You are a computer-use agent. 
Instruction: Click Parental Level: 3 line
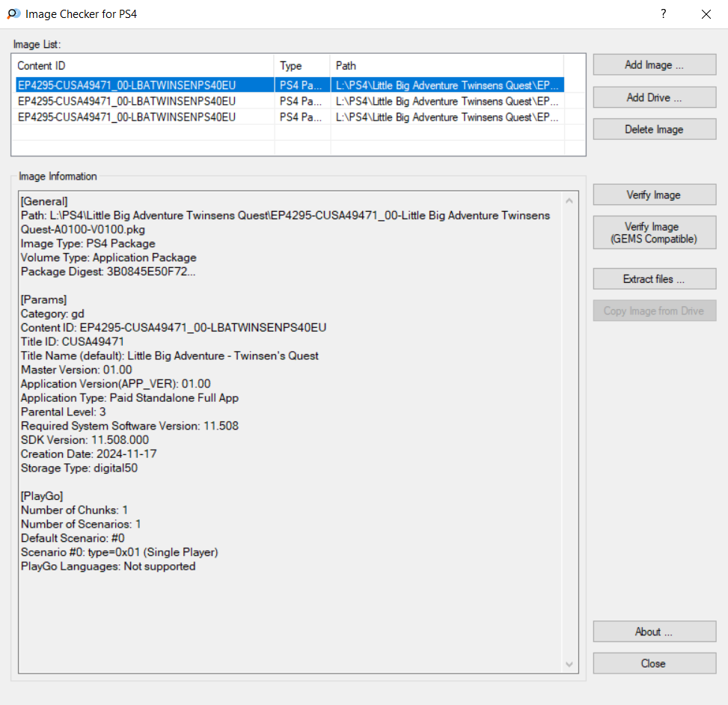coord(63,412)
